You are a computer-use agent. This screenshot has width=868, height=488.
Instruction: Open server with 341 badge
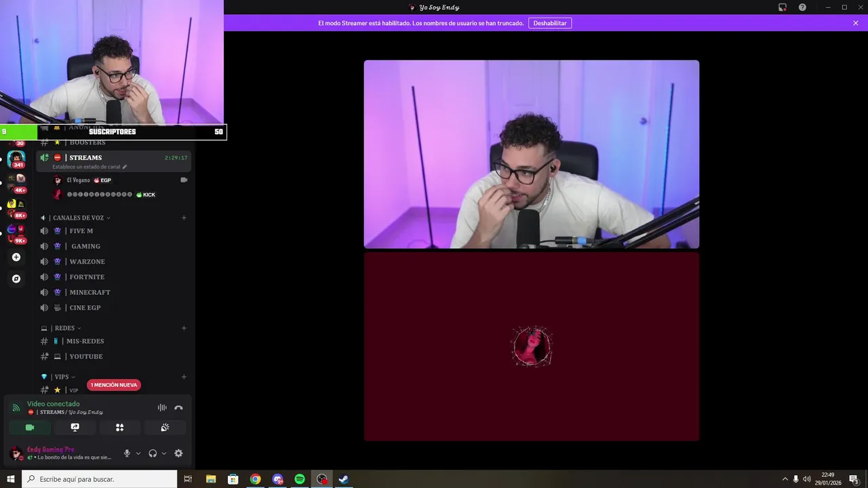(x=16, y=159)
